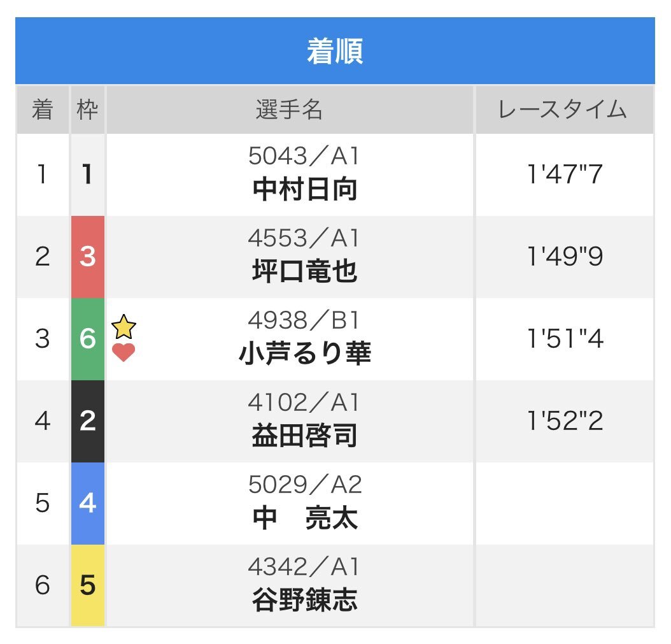Open racer 中村日向 profile link
Image resolution: width=671 pixels, height=644 pixels.
coord(305,190)
